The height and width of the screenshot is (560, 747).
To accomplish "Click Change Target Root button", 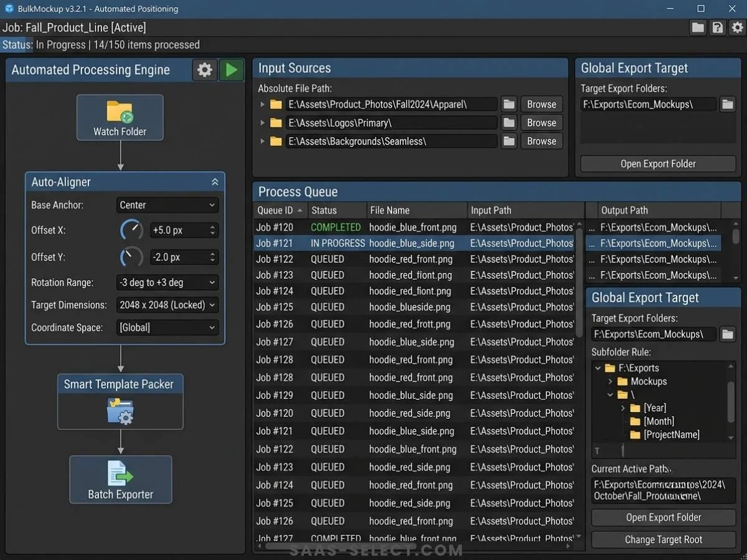I will pyautogui.click(x=664, y=540).
